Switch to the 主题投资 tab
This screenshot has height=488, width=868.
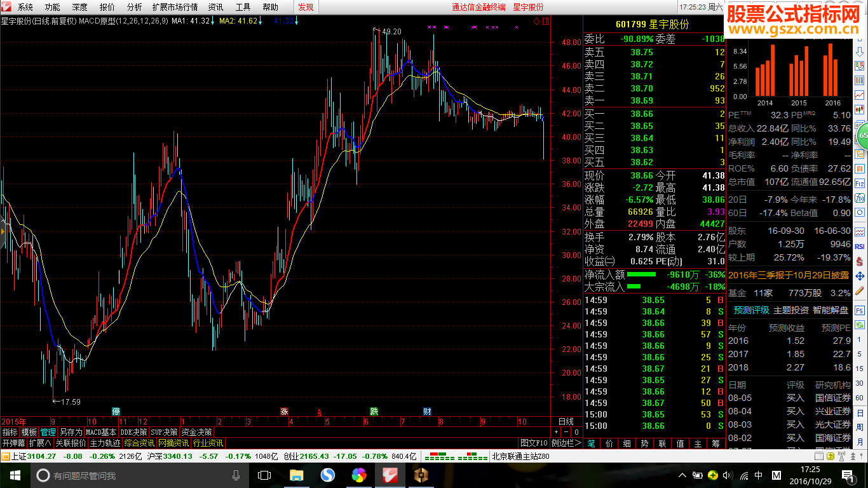[x=791, y=310]
